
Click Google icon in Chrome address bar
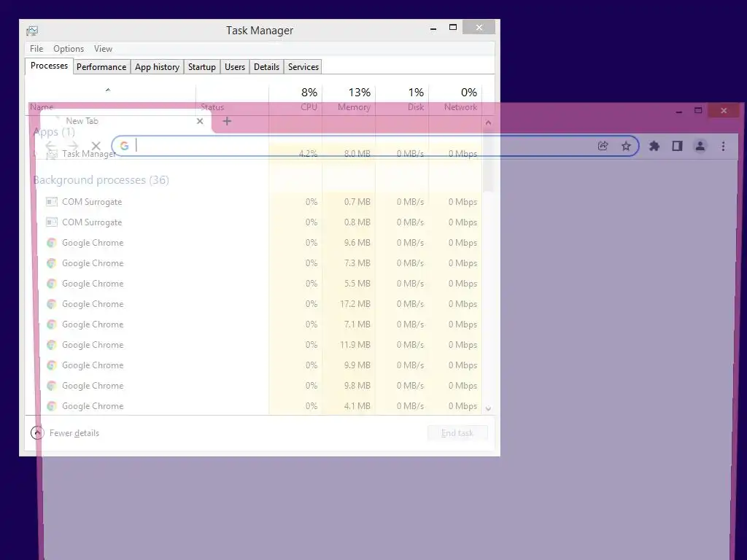(x=124, y=146)
